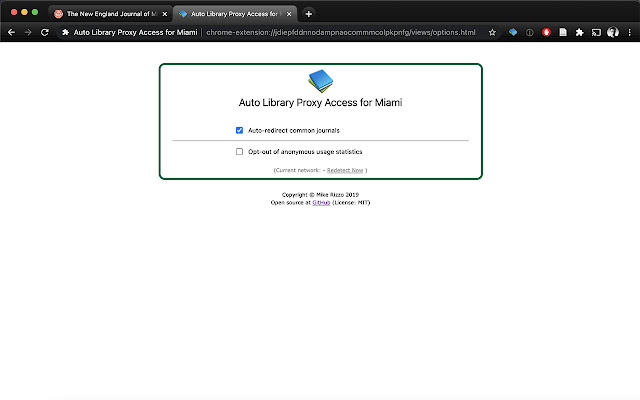The image size is (640, 400).
Task: Switch to The New England Journal tab
Action: click(x=110, y=14)
